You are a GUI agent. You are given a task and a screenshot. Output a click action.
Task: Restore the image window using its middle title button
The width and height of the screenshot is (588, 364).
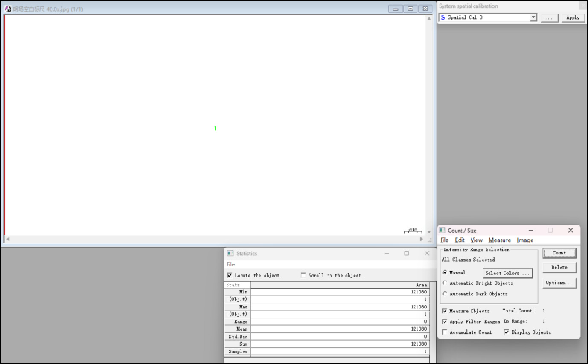(410, 9)
